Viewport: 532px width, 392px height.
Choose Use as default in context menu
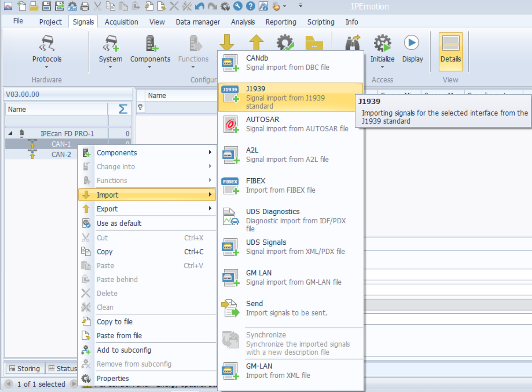[147, 223]
